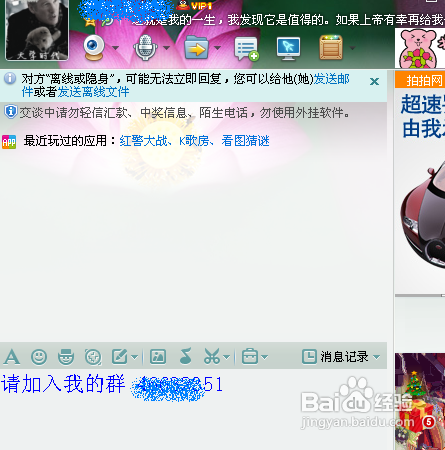Expand screenshot options arrow
This screenshot has width=445, height=450.
point(227,357)
